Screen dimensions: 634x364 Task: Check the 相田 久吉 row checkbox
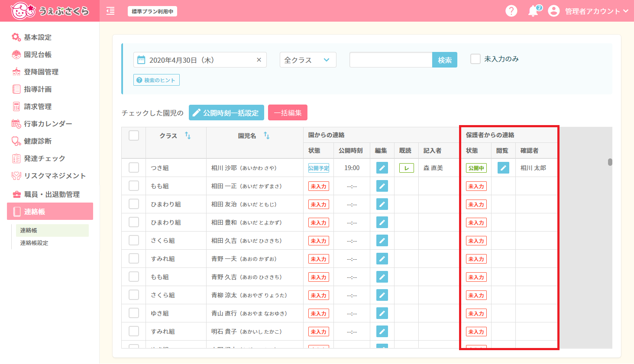134,240
